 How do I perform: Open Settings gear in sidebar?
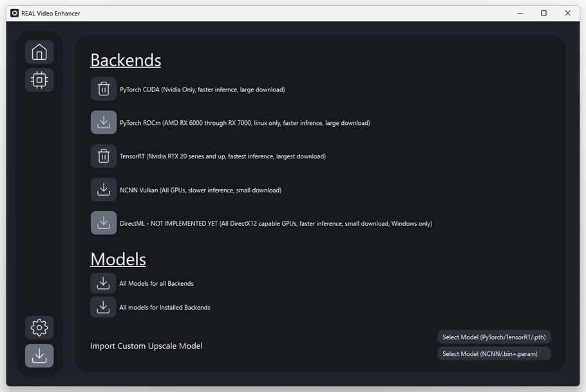pos(39,328)
